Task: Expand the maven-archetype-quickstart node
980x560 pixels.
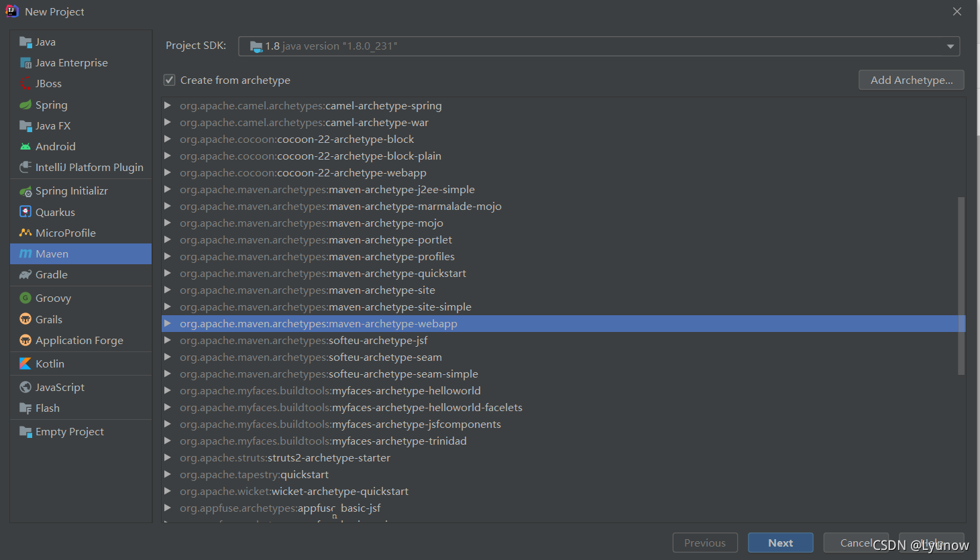Action: [168, 274]
